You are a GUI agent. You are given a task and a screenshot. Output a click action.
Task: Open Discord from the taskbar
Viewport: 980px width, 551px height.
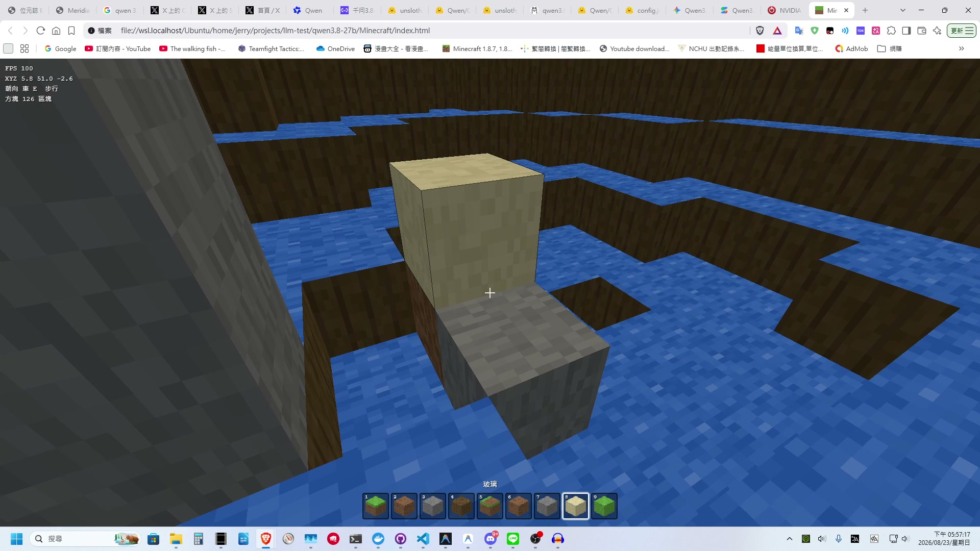[x=491, y=539]
